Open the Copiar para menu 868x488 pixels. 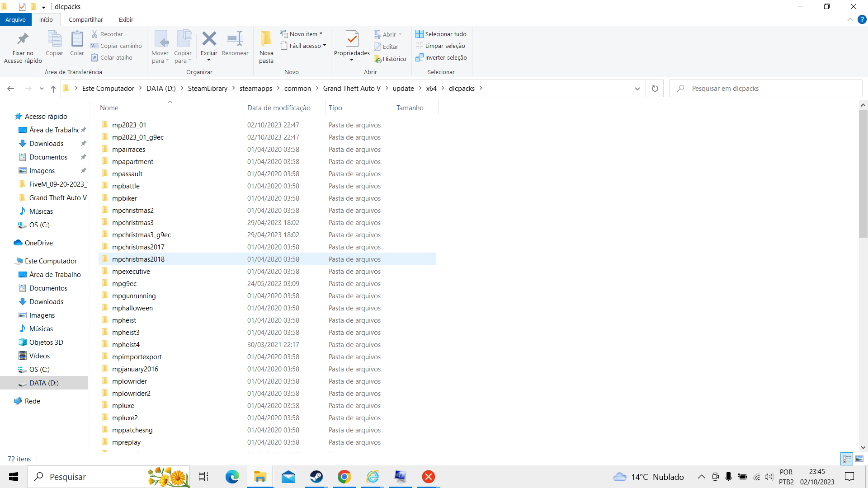tap(183, 47)
